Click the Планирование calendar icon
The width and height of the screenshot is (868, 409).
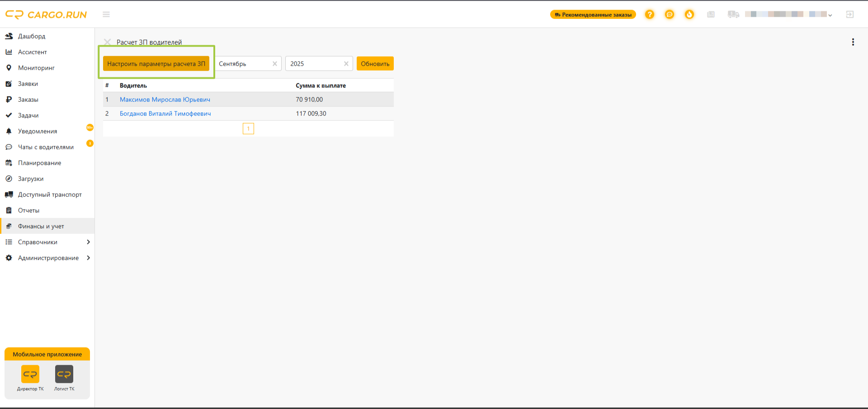(x=9, y=163)
